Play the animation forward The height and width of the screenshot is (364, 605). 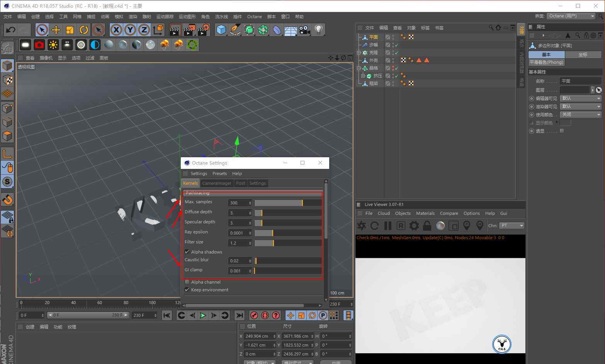click(x=203, y=315)
